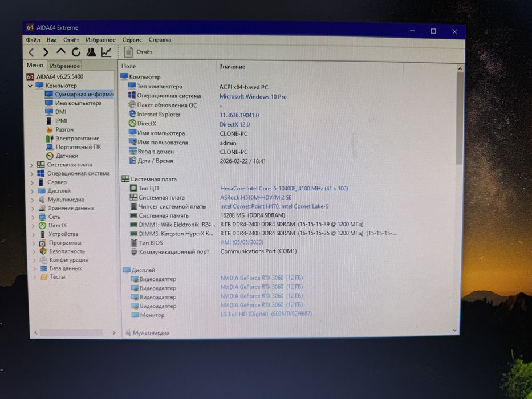Go forward with the toolbar right arrow
Screen dimensions: 532x399
pos(46,52)
